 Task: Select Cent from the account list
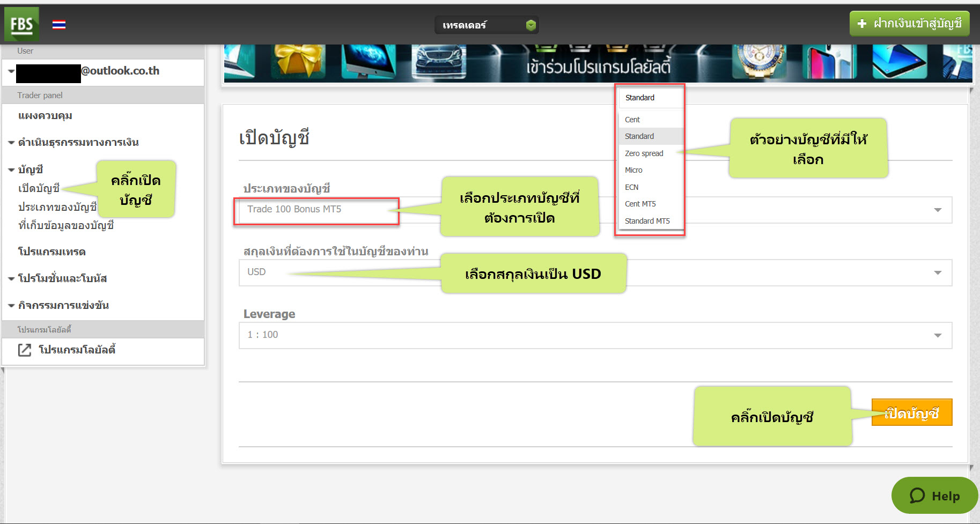pos(651,120)
